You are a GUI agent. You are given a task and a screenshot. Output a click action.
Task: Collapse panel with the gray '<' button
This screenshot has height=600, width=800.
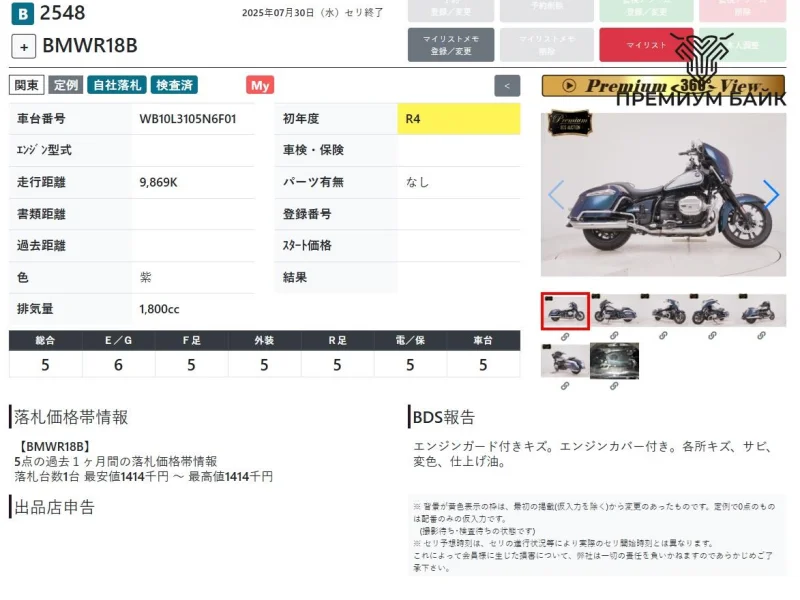pos(507,86)
